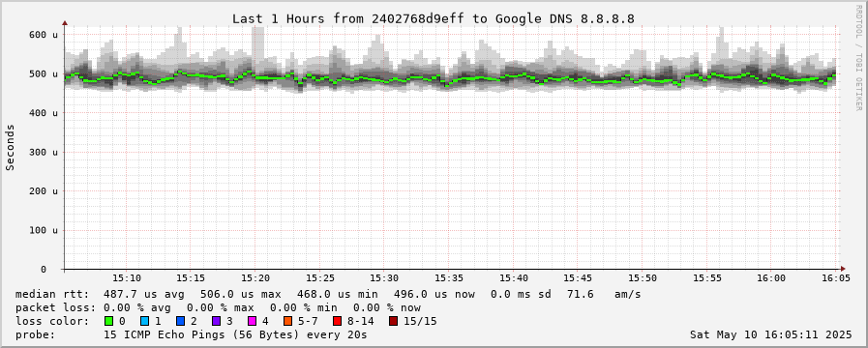Click the magenta loss color 4 swatch
Screen dimensions: 868x348
pyautogui.click(x=252, y=321)
